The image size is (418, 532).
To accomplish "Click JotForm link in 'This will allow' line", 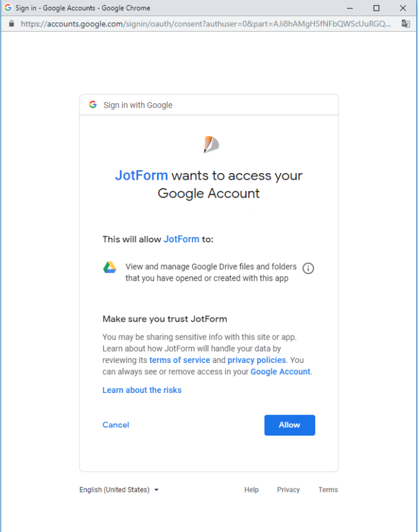I will tap(182, 239).
